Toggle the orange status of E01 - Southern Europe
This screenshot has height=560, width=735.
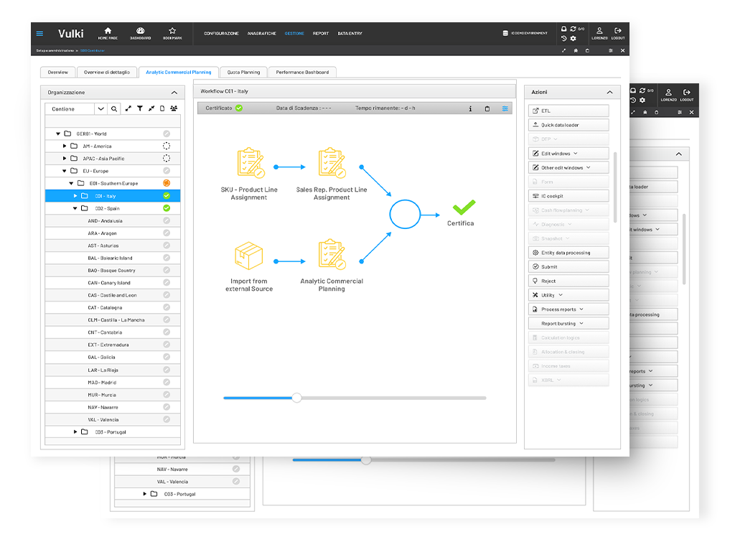167,183
